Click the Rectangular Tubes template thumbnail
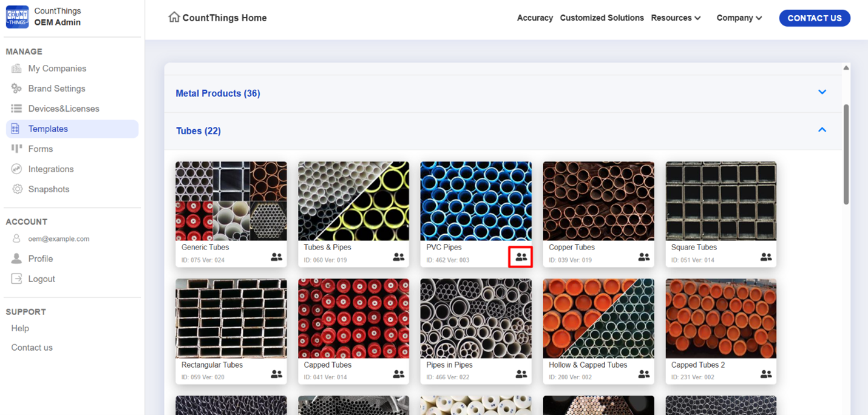 click(231, 319)
